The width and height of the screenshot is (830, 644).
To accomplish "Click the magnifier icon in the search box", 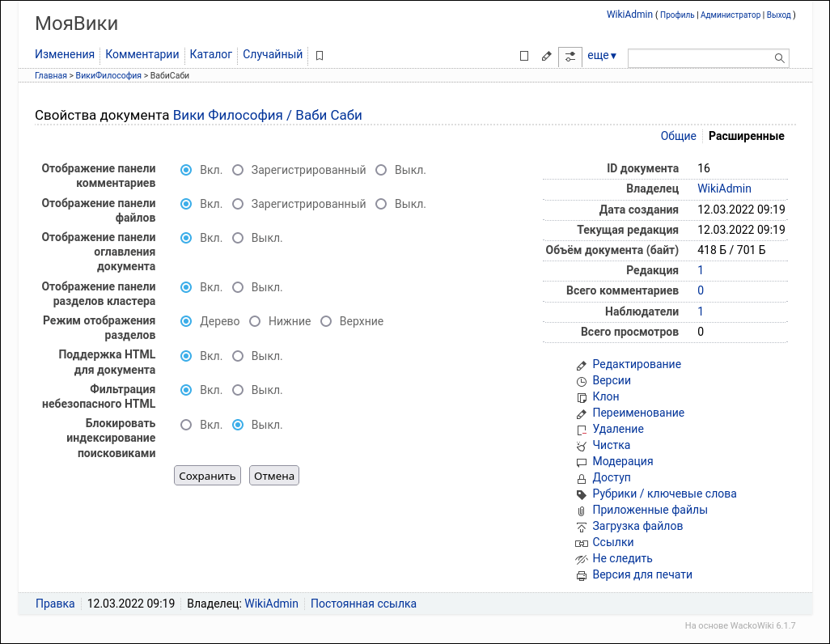I will pyautogui.click(x=778, y=57).
